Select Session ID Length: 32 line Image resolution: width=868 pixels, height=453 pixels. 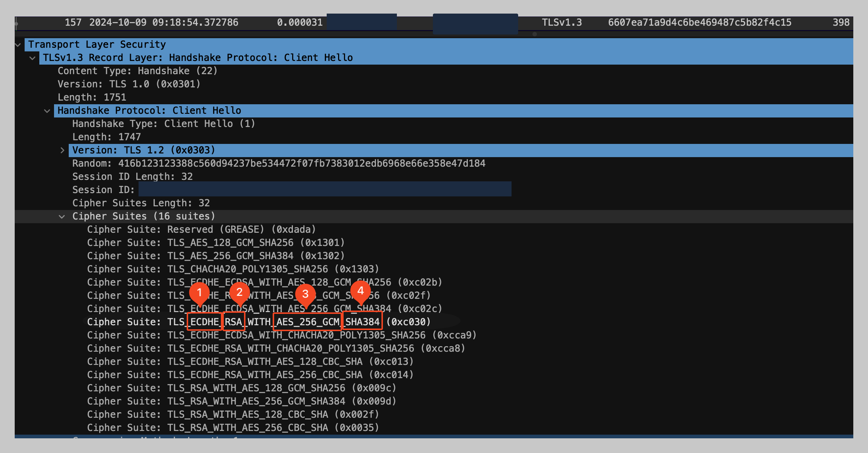click(x=132, y=177)
